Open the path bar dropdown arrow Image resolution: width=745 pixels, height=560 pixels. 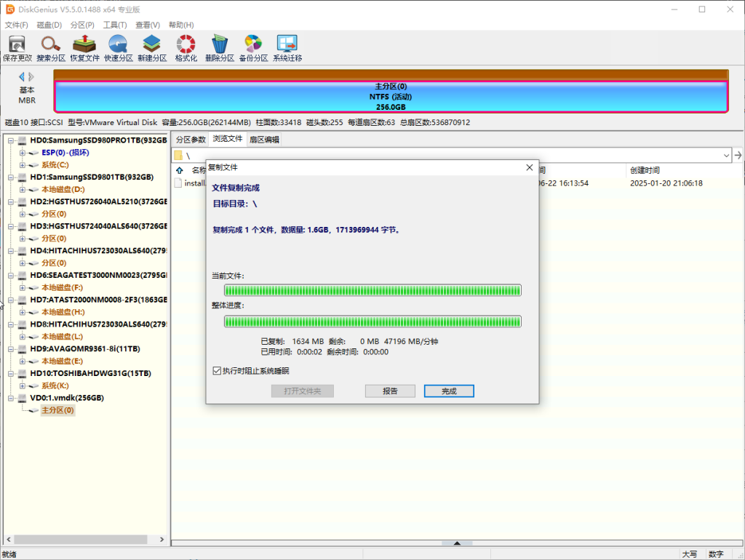click(x=726, y=156)
